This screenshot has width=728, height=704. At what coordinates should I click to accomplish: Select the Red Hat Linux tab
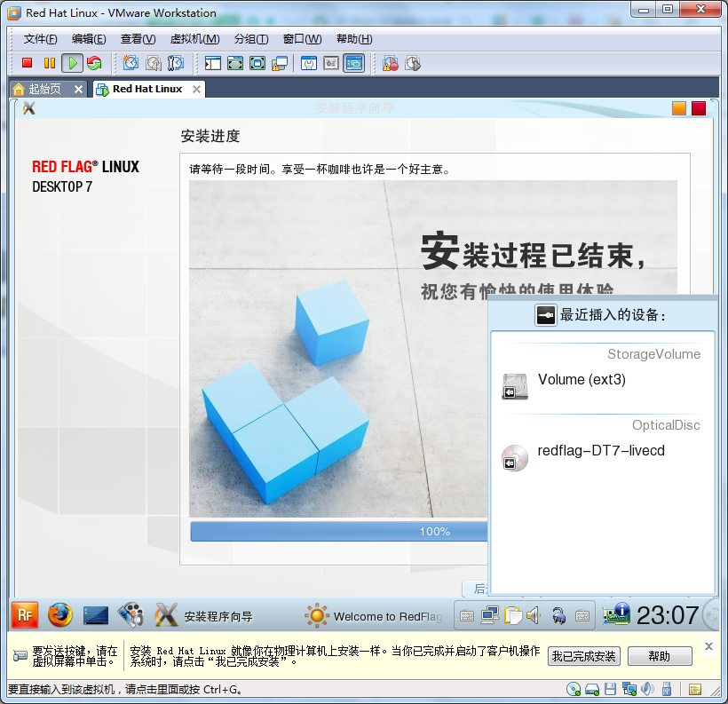coord(147,89)
